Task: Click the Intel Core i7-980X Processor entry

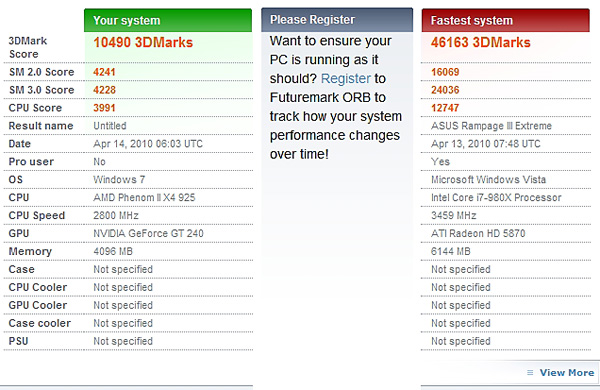Action: [x=496, y=197]
